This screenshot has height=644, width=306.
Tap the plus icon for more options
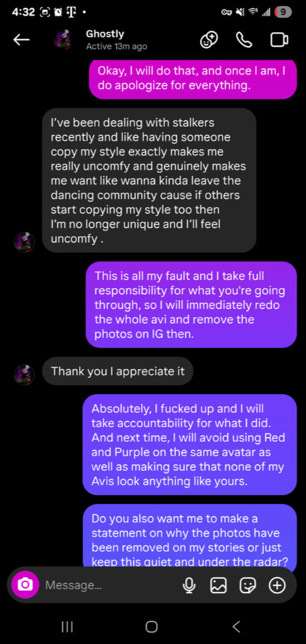coord(277,585)
